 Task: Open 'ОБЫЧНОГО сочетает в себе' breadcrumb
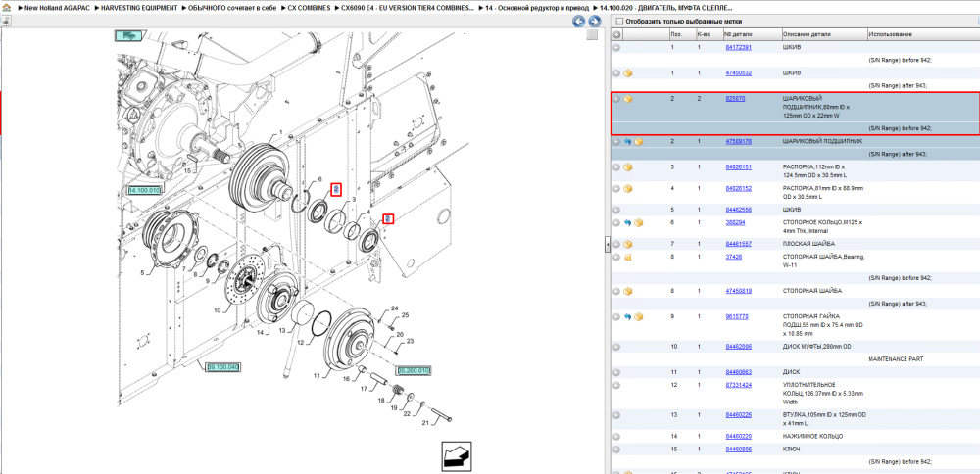coord(232,8)
